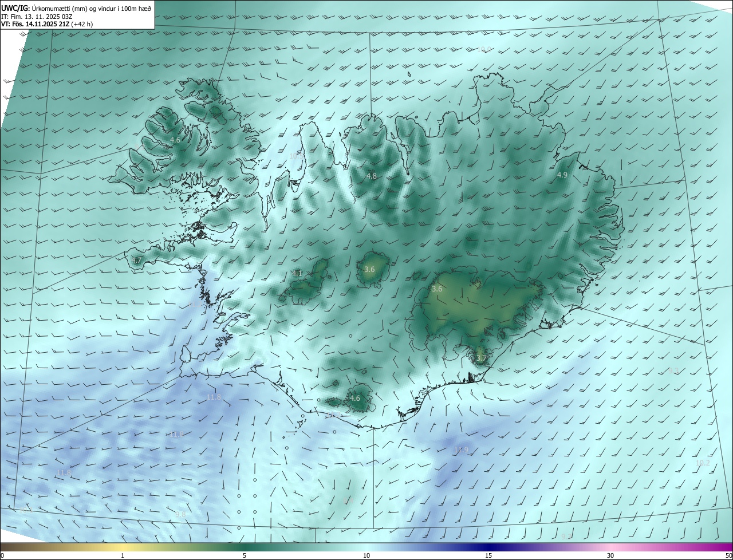
Task: Click the 4.7 value on Snæfellsnes peninsula
Action: [136, 261]
